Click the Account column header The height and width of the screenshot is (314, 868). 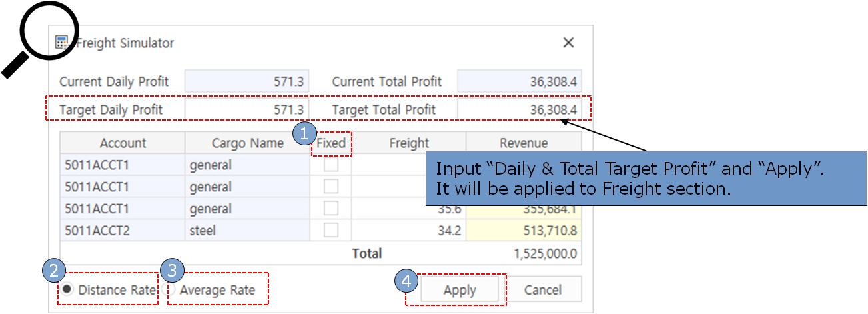pyautogui.click(x=123, y=143)
